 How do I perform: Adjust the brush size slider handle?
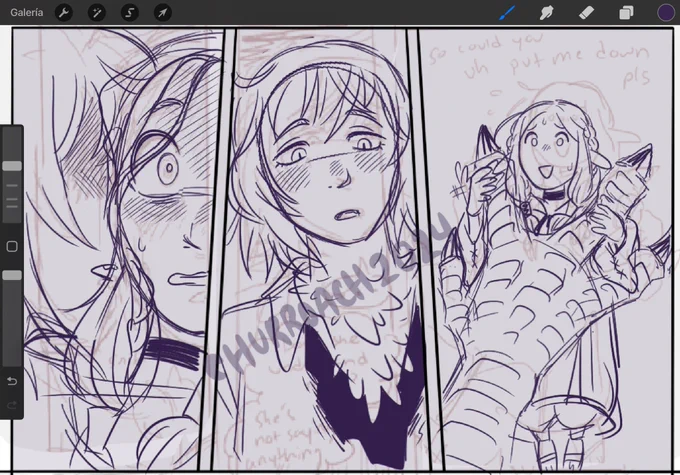pos(12,166)
